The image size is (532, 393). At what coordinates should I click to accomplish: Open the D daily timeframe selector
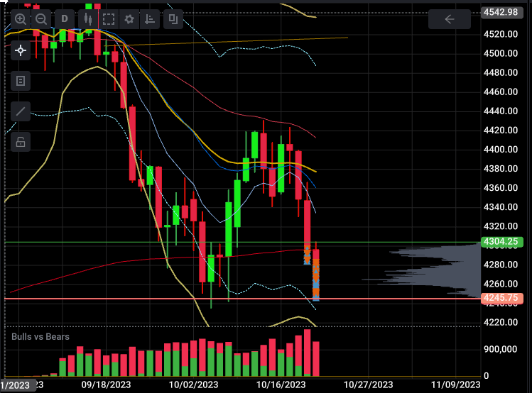[x=65, y=19]
